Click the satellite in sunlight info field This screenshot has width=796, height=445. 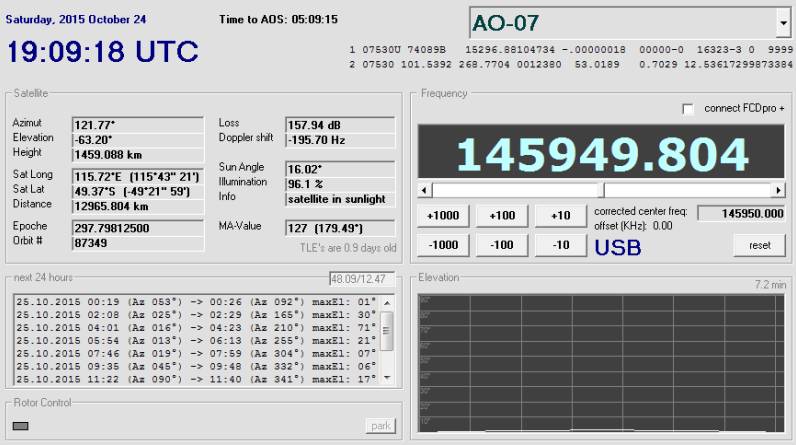click(340, 199)
